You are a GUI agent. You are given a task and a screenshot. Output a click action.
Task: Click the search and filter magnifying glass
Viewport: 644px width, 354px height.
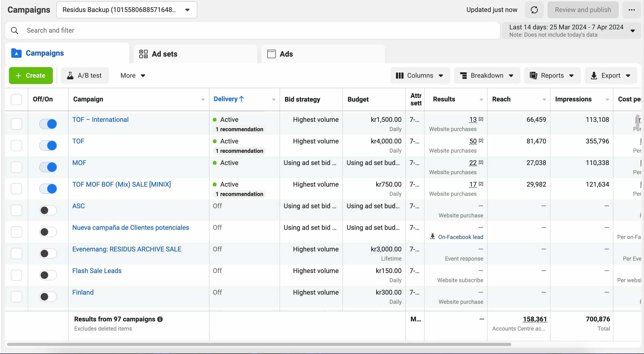tap(14, 30)
